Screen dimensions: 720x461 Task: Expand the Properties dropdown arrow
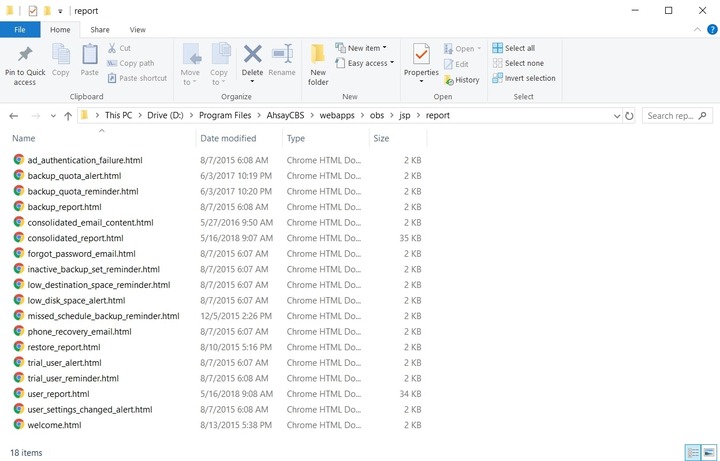tap(421, 82)
